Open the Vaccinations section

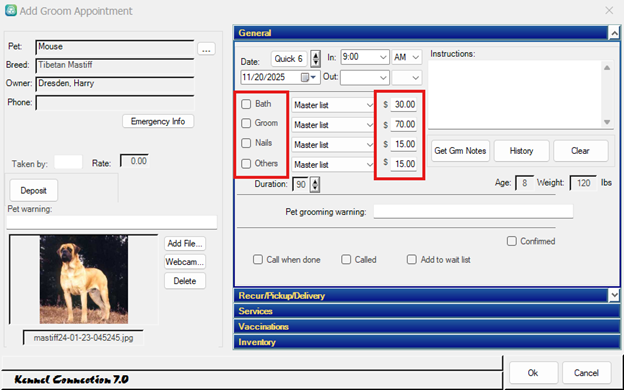coord(427,327)
